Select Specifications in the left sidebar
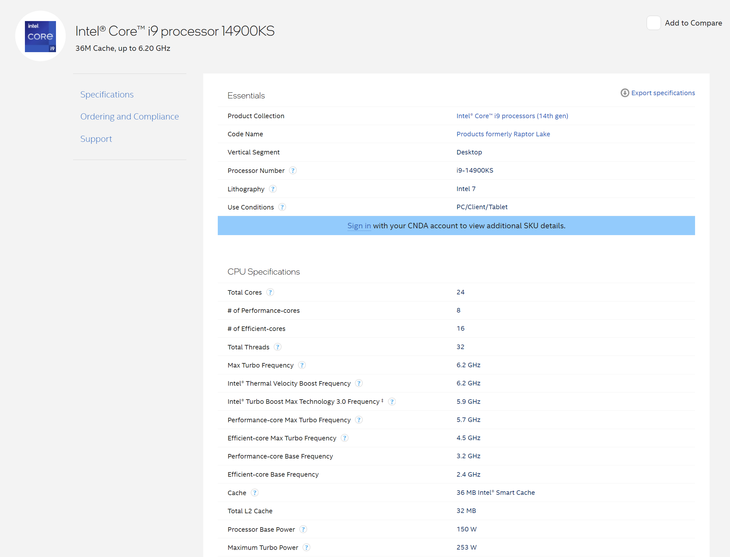Screen dimensions: 730x557 (x=107, y=95)
